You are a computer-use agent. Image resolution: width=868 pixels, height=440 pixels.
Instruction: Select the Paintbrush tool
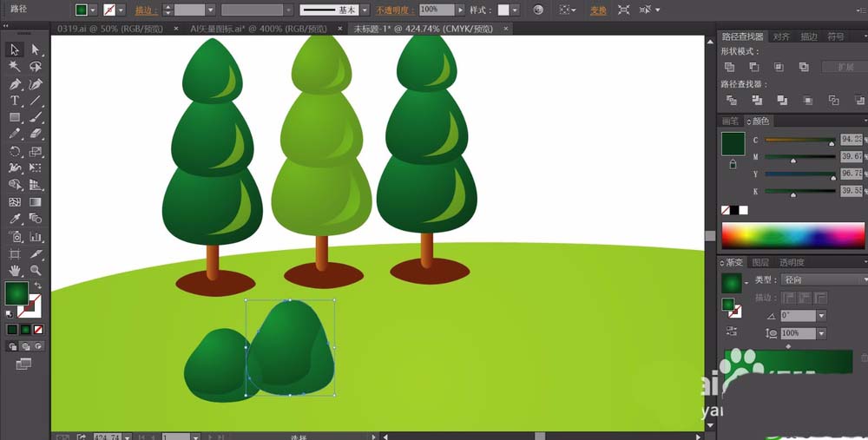pos(36,117)
